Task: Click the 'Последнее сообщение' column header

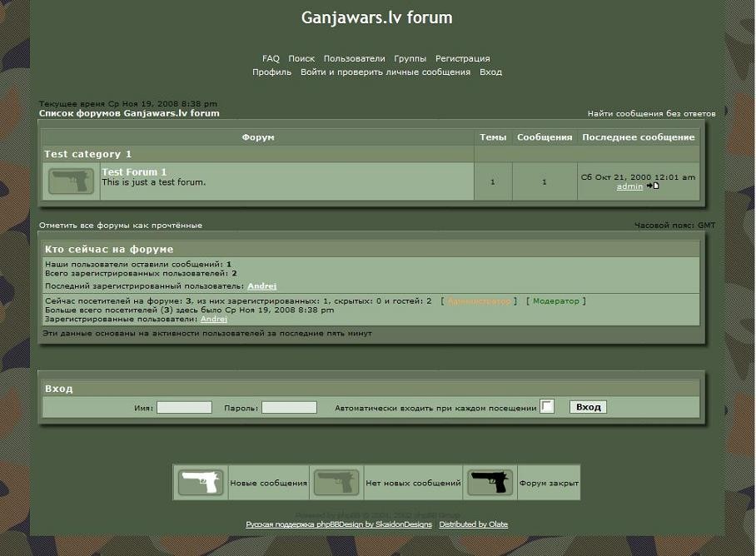Action: [x=639, y=137]
